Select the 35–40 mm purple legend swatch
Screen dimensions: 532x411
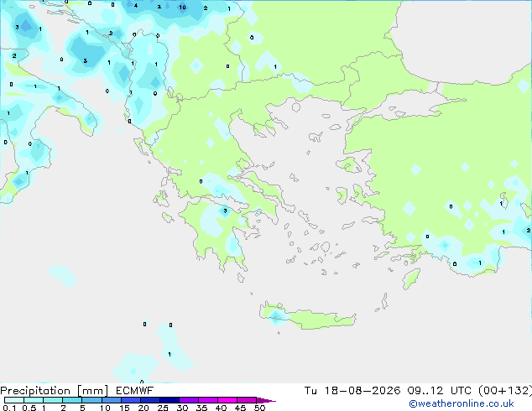(208, 400)
